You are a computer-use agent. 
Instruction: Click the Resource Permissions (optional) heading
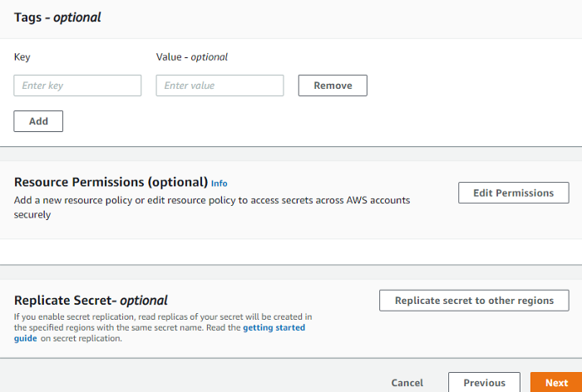click(x=111, y=182)
